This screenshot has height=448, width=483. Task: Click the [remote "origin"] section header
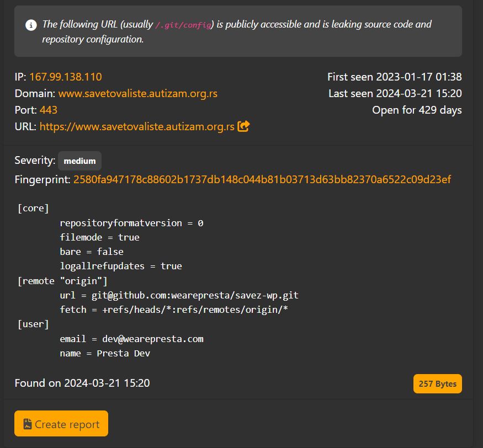[62, 281]
